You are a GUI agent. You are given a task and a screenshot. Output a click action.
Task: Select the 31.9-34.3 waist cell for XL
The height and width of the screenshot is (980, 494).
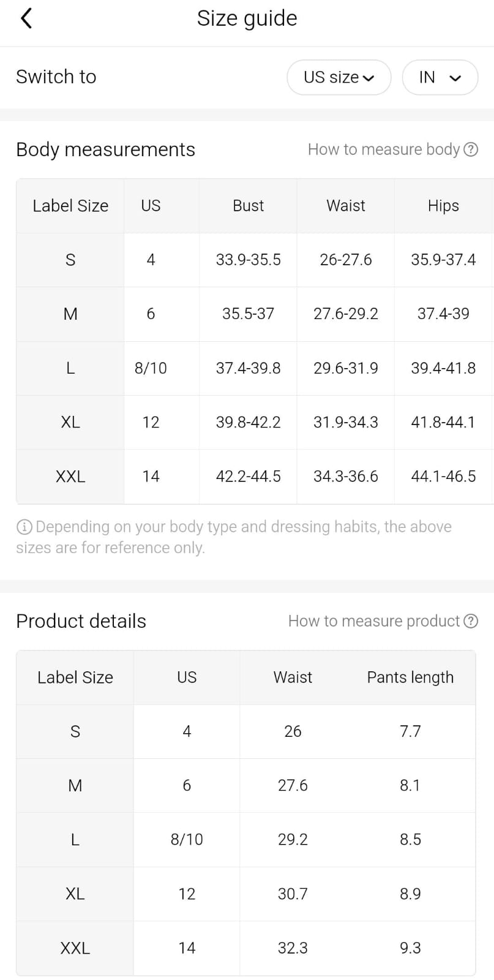click(x=345, y=422)
